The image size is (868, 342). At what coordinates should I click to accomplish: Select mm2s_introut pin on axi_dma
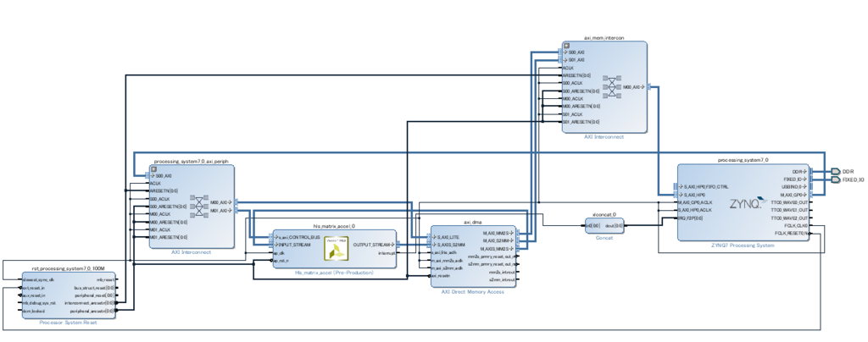(504, 273)
